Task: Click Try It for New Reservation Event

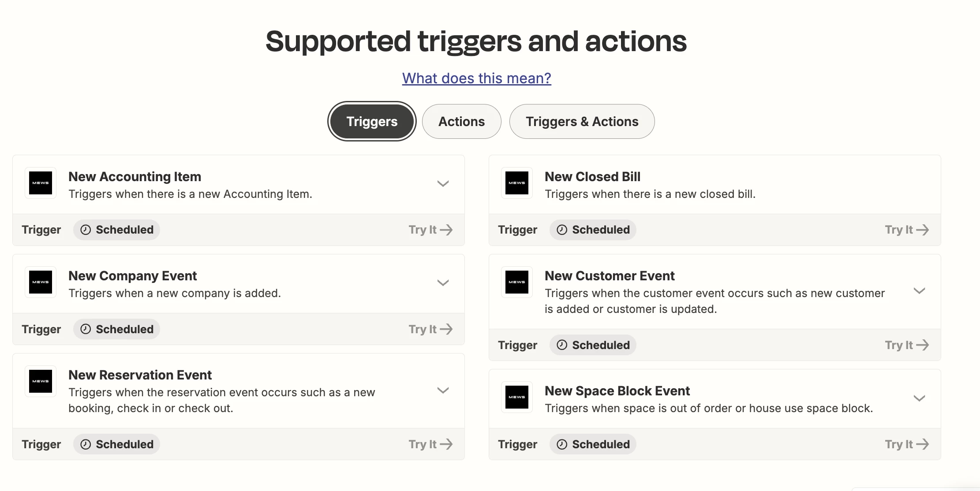Action: (x=430, y=444)
